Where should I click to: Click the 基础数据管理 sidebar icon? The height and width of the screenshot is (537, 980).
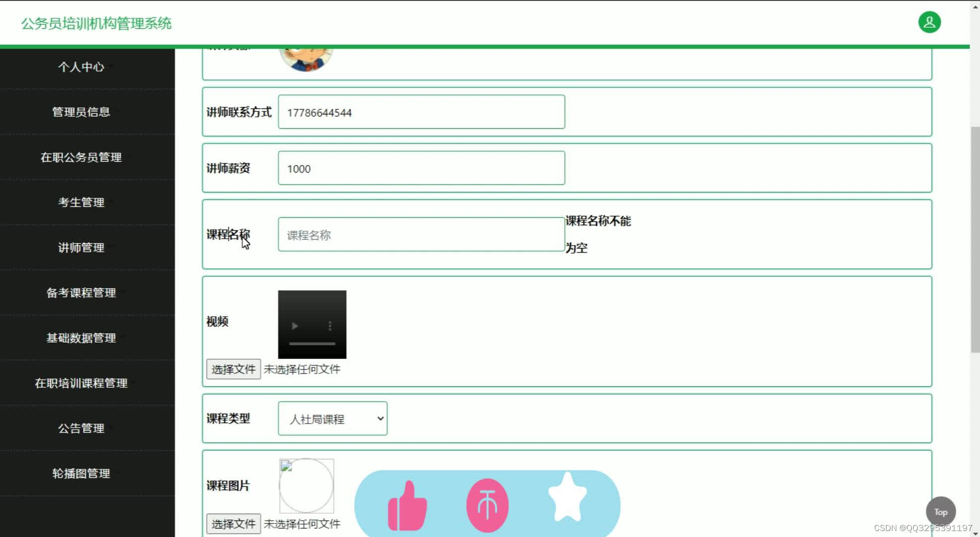pos(81,338)
